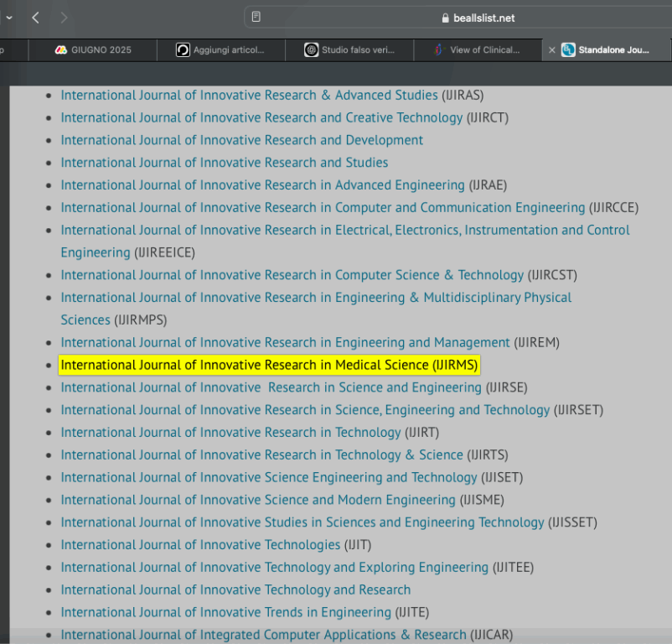
Task: Click the Standalone Jou... tab favicon
Action: (x=568, y=50)
